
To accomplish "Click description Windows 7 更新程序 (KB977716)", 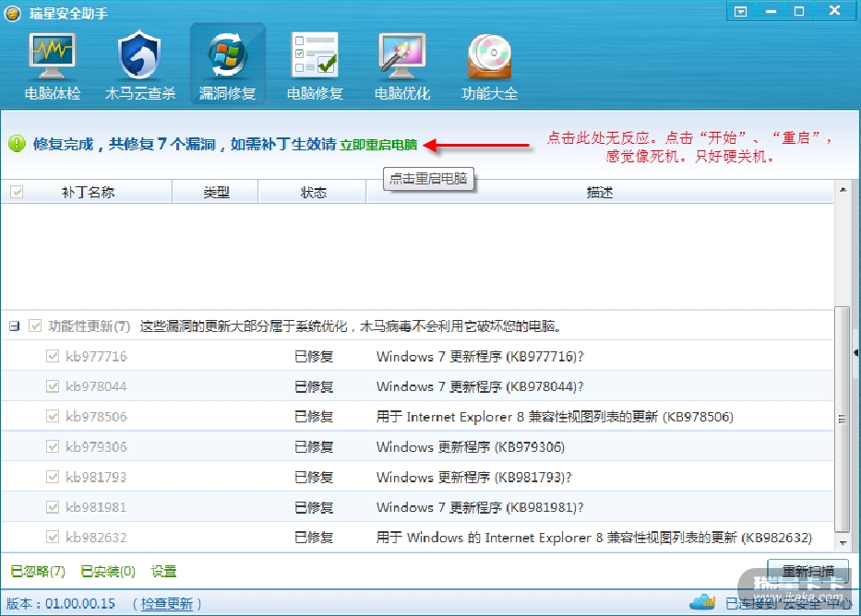I will [480, 357].
